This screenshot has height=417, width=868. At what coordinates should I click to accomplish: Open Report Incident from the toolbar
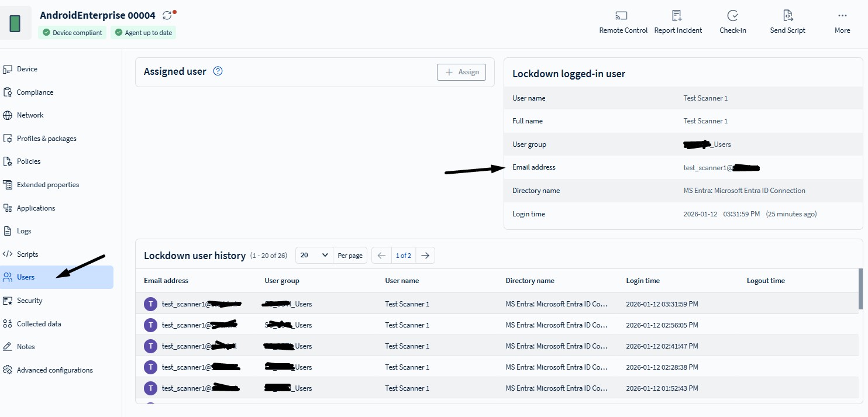tap(677, 16)
